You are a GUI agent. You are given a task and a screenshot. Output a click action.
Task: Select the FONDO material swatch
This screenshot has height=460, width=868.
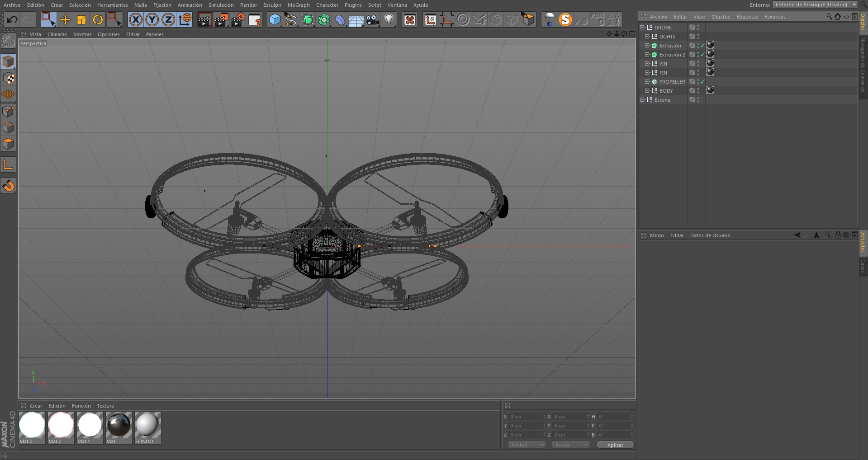point(147,427)
